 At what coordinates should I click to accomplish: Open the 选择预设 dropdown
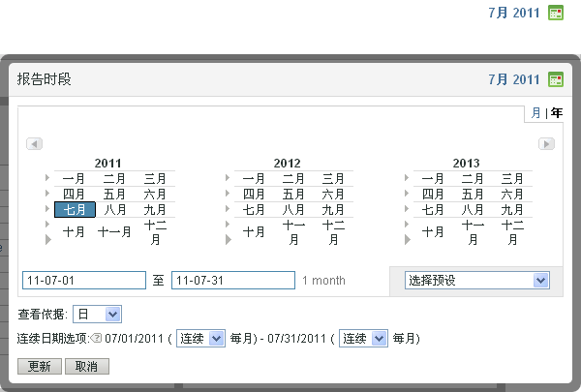476,281
